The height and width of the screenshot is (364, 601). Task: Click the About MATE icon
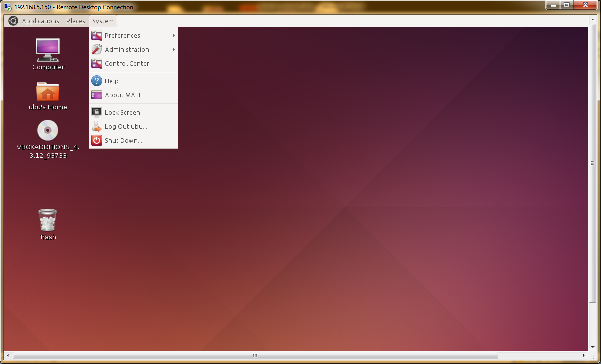[x=97, y=95]
